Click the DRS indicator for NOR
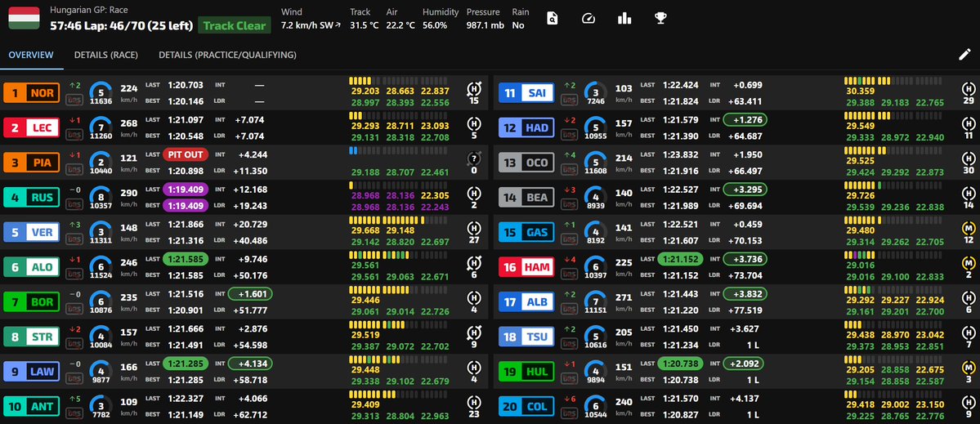The image size is (980, 424). [74, 99]
